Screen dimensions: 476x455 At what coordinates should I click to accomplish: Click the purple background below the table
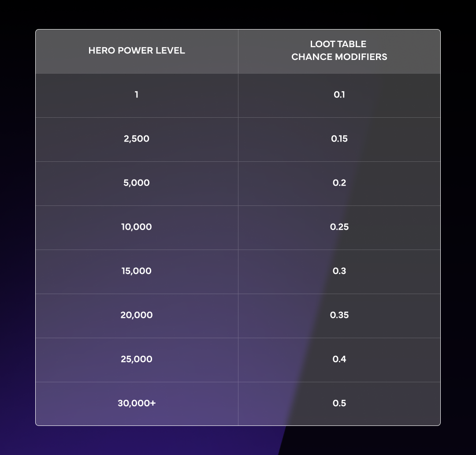click(132, 441)
